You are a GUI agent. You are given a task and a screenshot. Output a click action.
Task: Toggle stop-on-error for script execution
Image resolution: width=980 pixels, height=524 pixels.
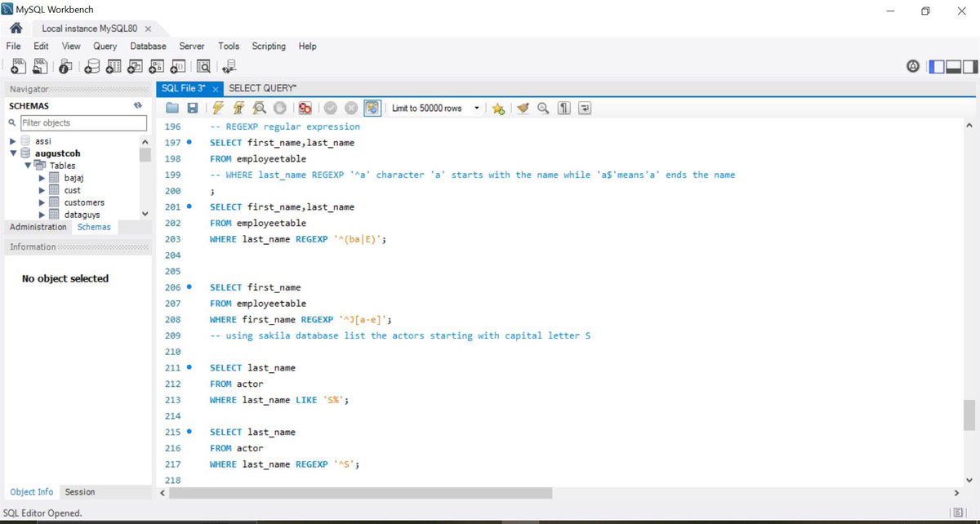pyautogui.click(x=305, y=107)
